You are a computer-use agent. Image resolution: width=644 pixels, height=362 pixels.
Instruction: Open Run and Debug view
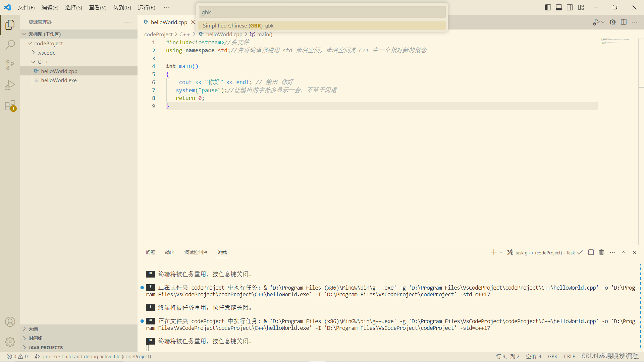pos(10,85)
